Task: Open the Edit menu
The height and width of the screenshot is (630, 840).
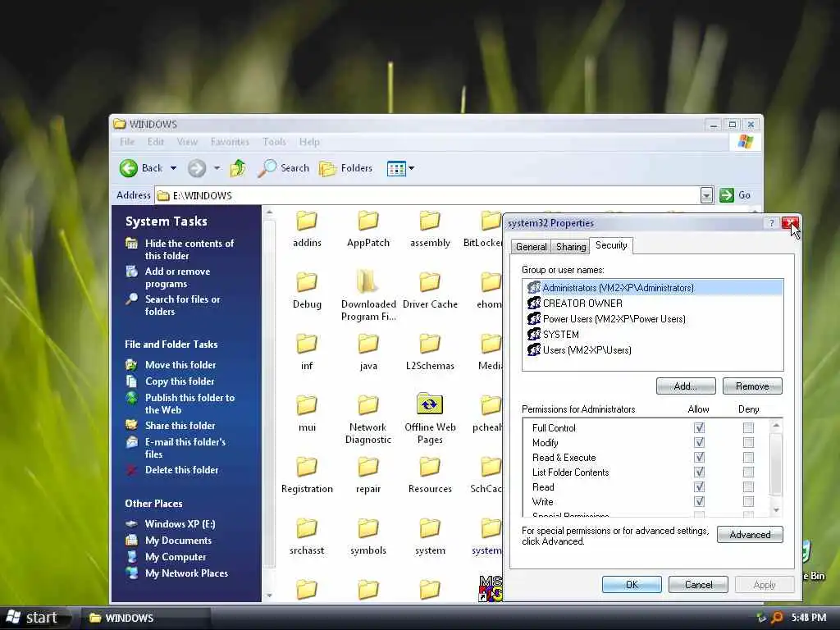Action: [155, 142]
